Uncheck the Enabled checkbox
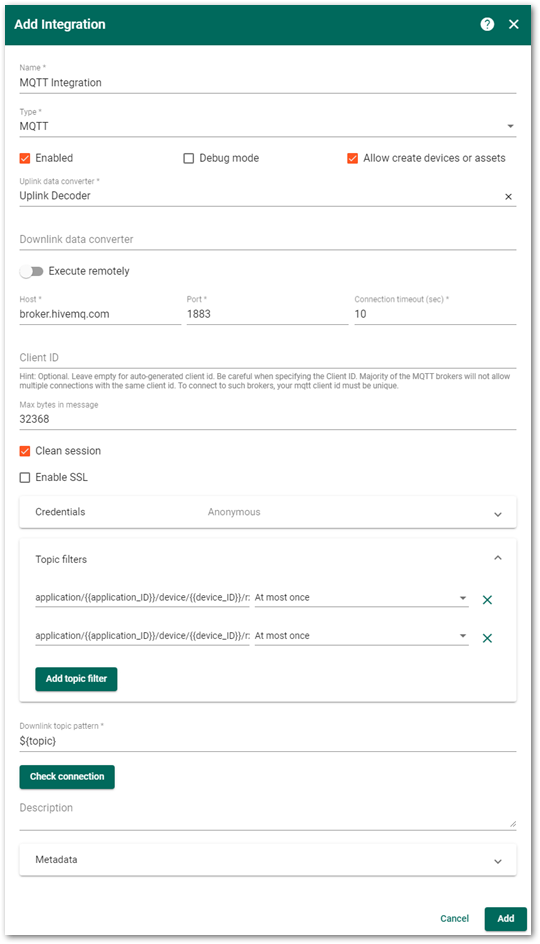Viewport: 540px width, 944px height. click(25, 158)
